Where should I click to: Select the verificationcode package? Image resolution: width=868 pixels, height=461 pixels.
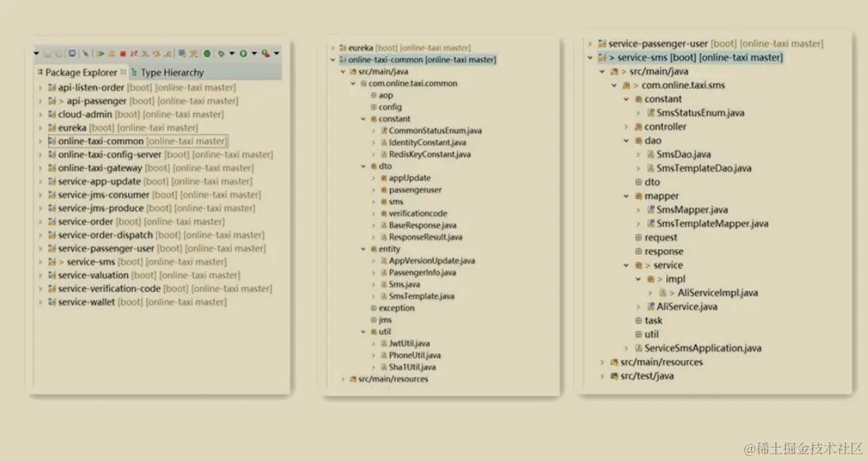tap(418, 213)
